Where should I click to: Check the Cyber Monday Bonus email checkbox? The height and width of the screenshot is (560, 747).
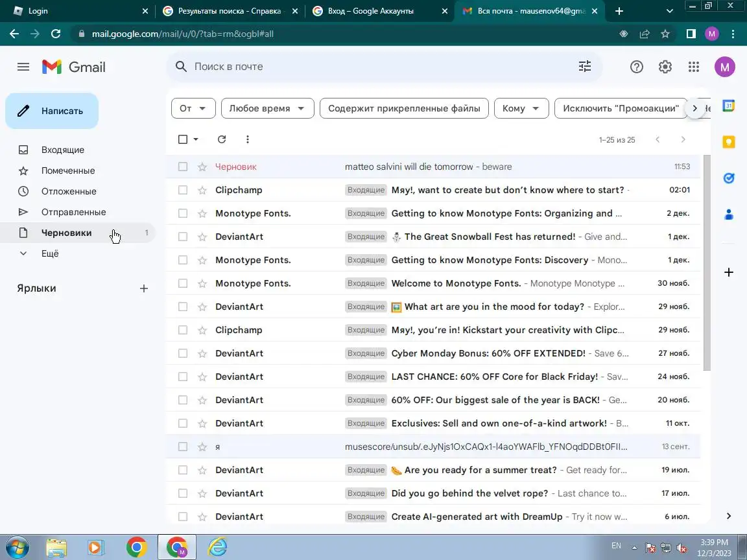[x=182, y=353]
